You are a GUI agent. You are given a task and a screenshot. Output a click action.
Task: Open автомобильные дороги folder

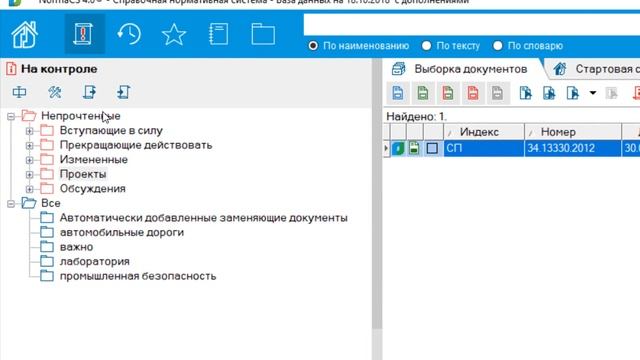122,232
